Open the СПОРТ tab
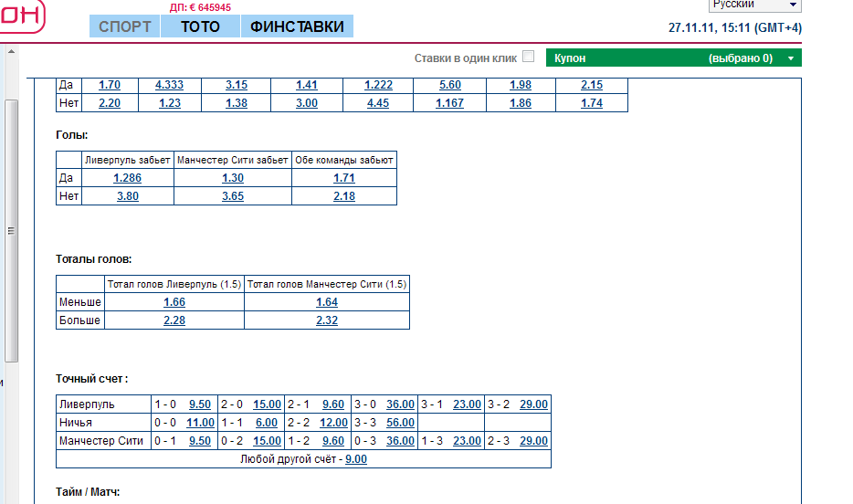853x504 pixels. (124, 26)
